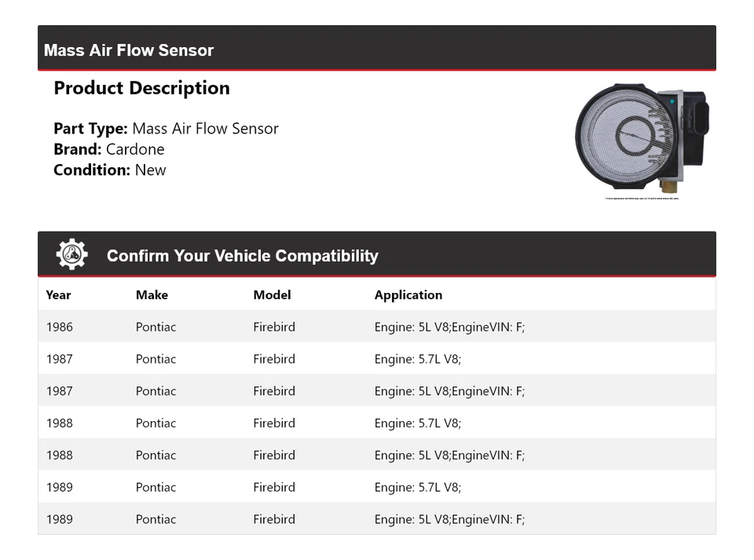Click the Mass Air Flow Sensor header title
754x560 pixels.
pos(128,50)
